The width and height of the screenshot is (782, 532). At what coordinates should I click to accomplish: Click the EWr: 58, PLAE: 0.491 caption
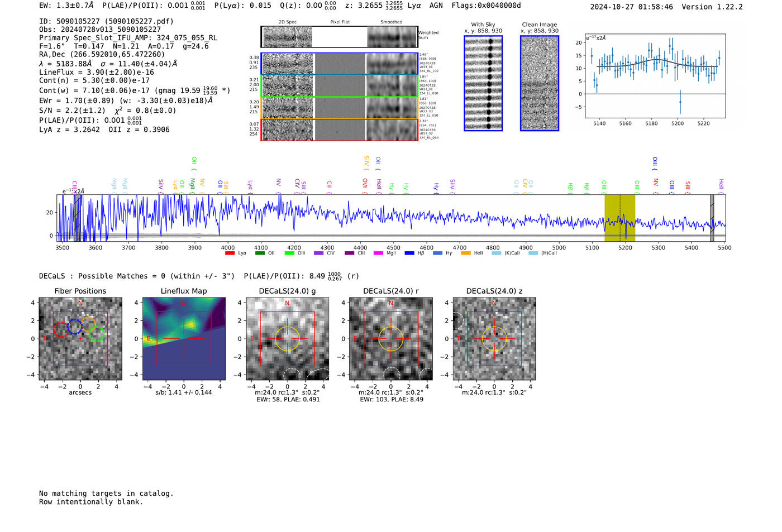(x=288, y=400)
